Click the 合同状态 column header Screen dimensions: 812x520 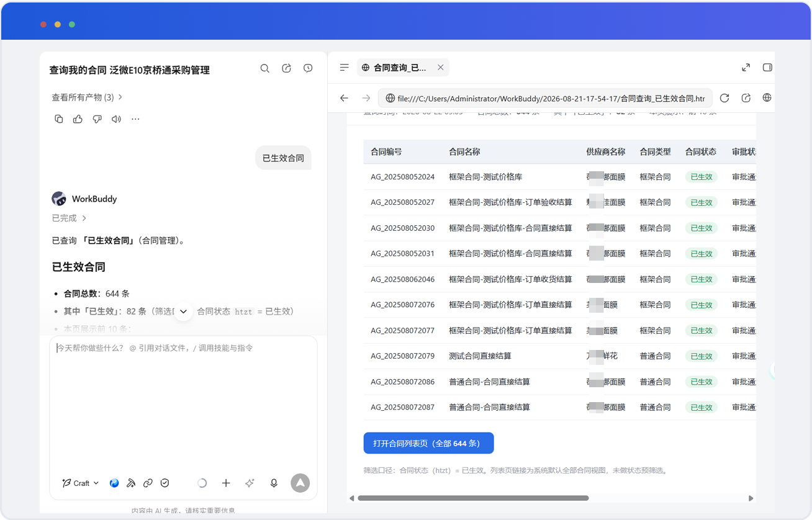point(701,151)
